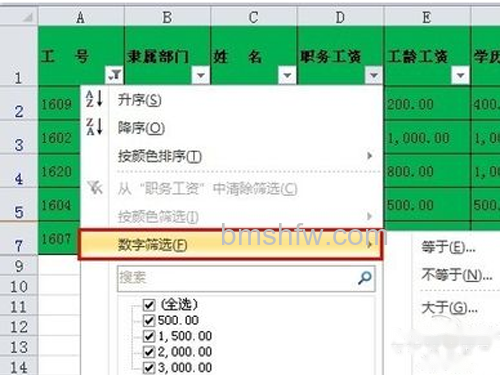Click cell containing 1,000.00 in column E
The height and width of the screenshot is (375, 500).
tap(427, 137)
